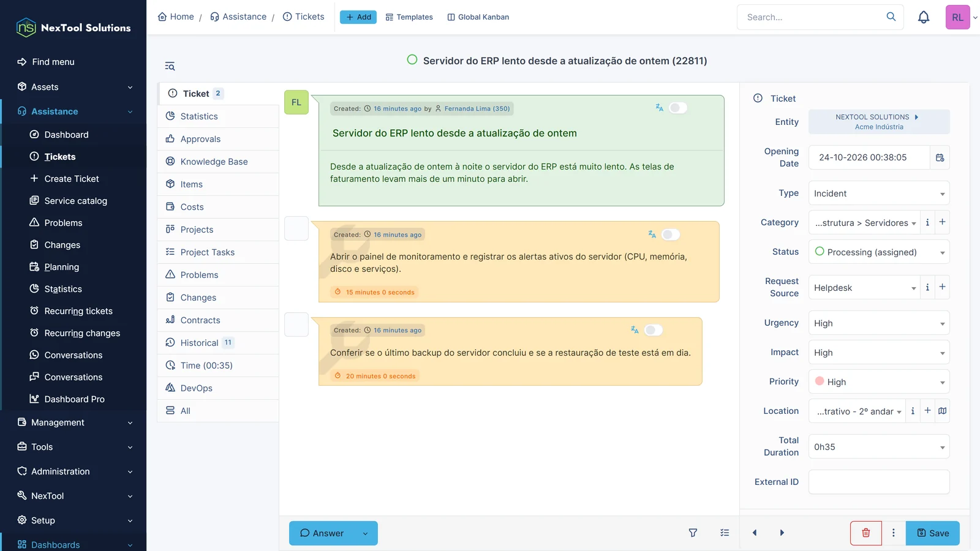Screen dimensions: 980x551
Task: Open the Historical tab
Action: (x=218, y=343)
